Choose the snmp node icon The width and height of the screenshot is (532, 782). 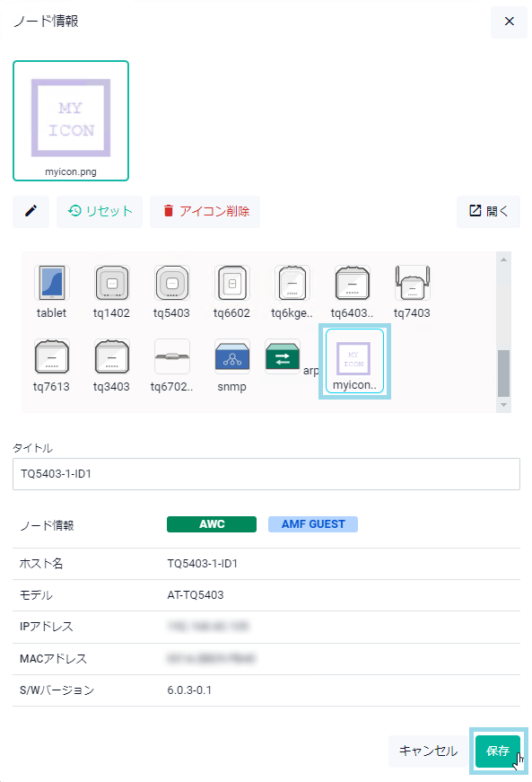point(231,365)
